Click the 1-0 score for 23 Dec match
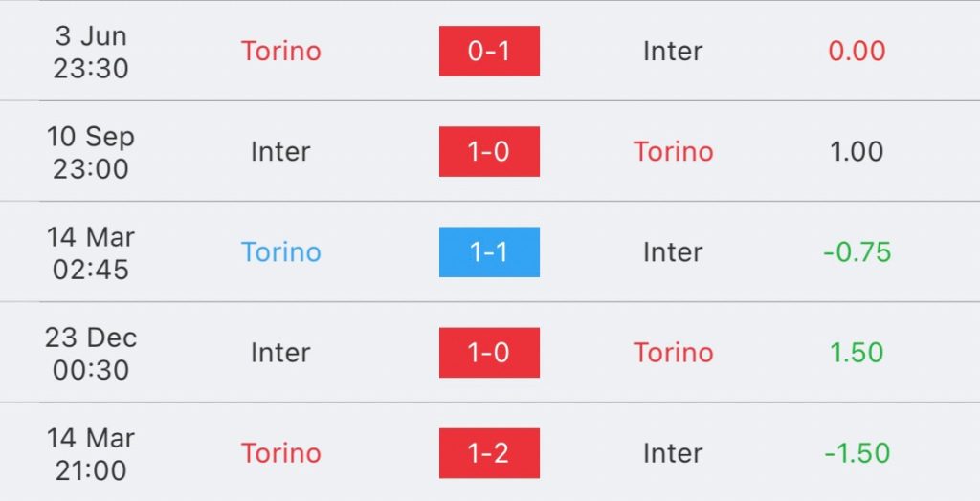 pyautogui.click(x=489, y=353)
